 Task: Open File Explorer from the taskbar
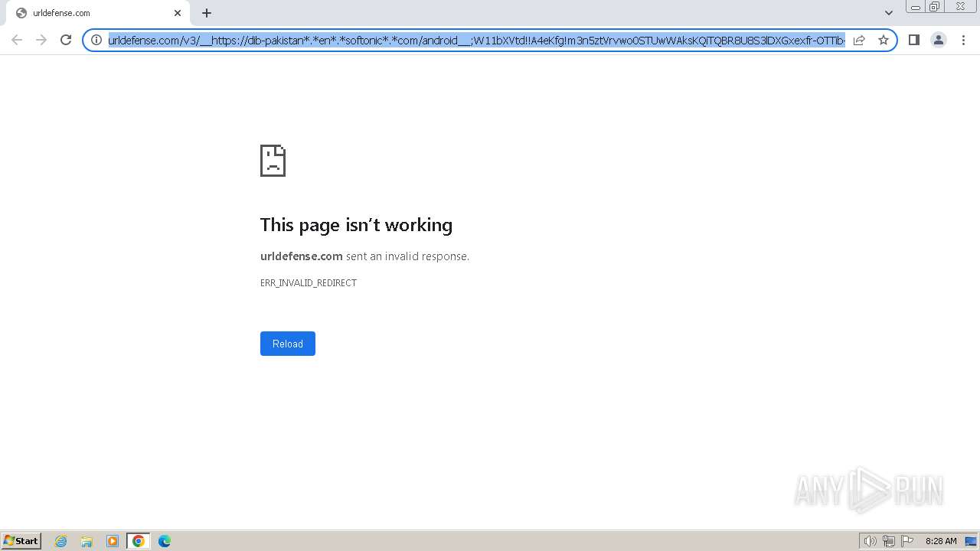(x=87, y=541)
